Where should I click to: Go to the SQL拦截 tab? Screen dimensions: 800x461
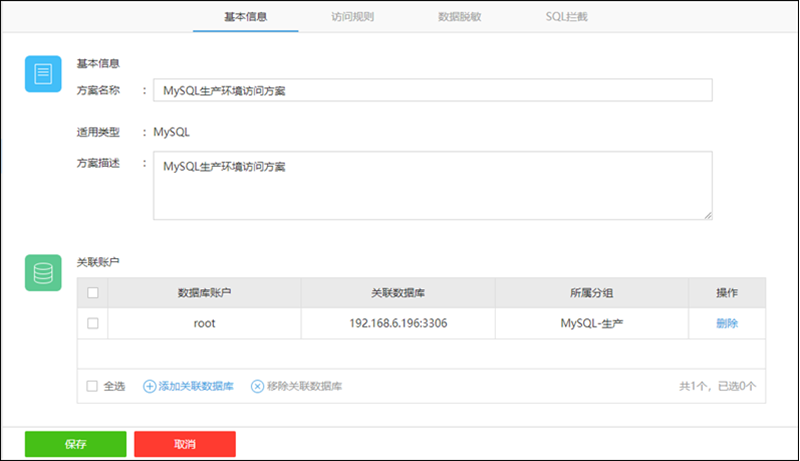[567, 17]
